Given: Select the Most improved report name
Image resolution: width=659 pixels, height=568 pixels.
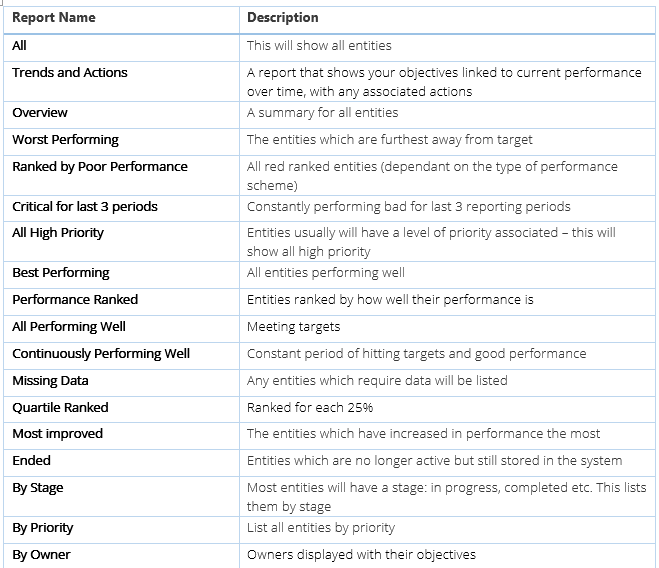Looking at the screenshot, I should click(58, 433).
